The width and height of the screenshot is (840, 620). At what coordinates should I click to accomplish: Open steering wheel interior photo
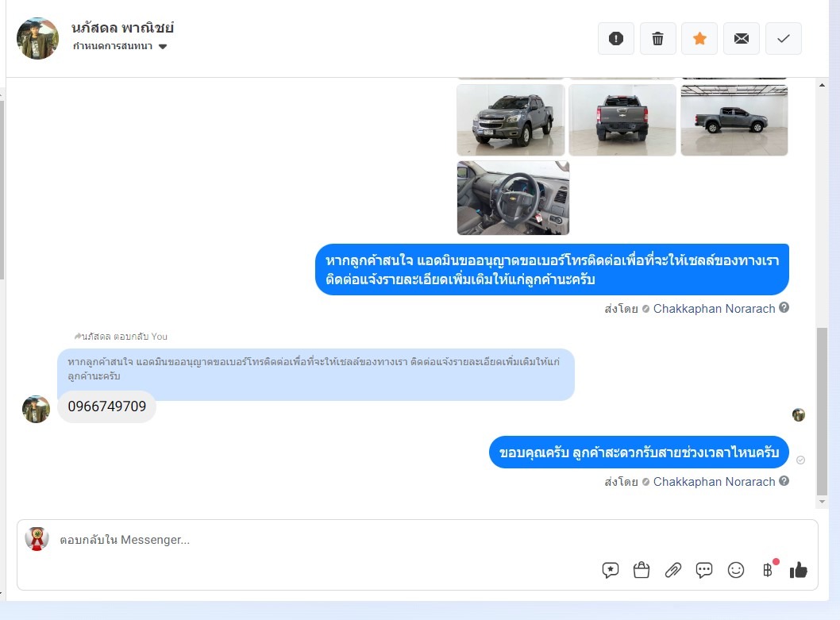(x=513, y=198)
